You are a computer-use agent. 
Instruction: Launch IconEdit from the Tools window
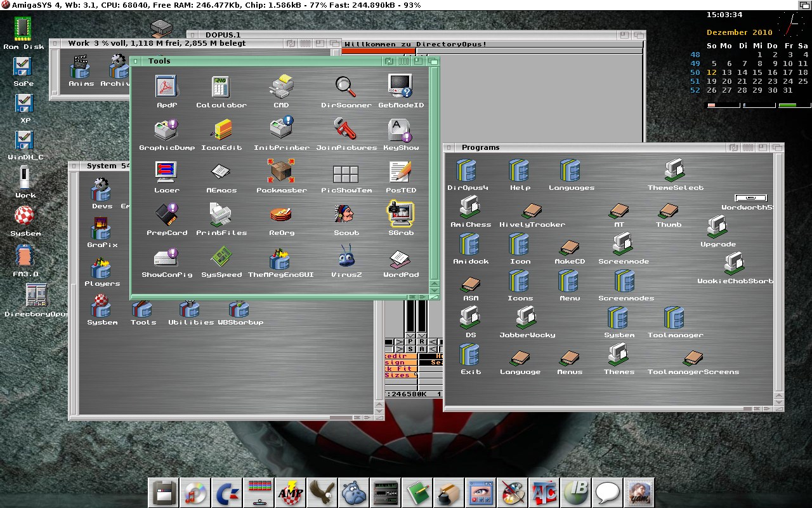(221, 130)
